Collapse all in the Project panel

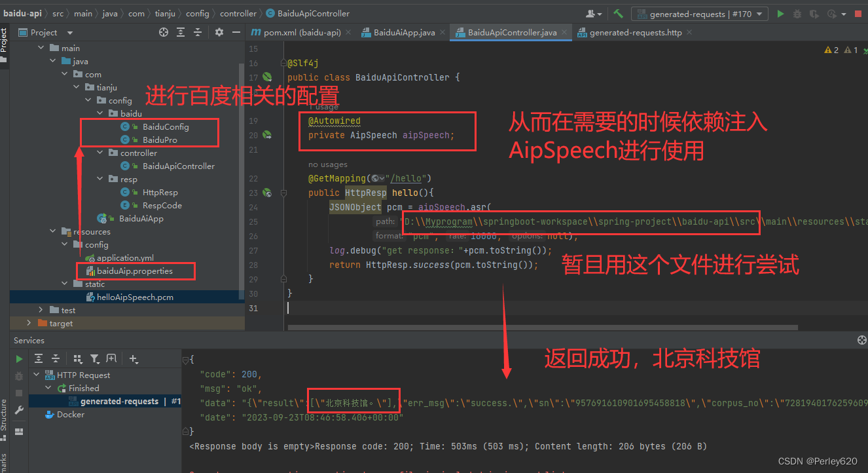(x=198, y=32)
